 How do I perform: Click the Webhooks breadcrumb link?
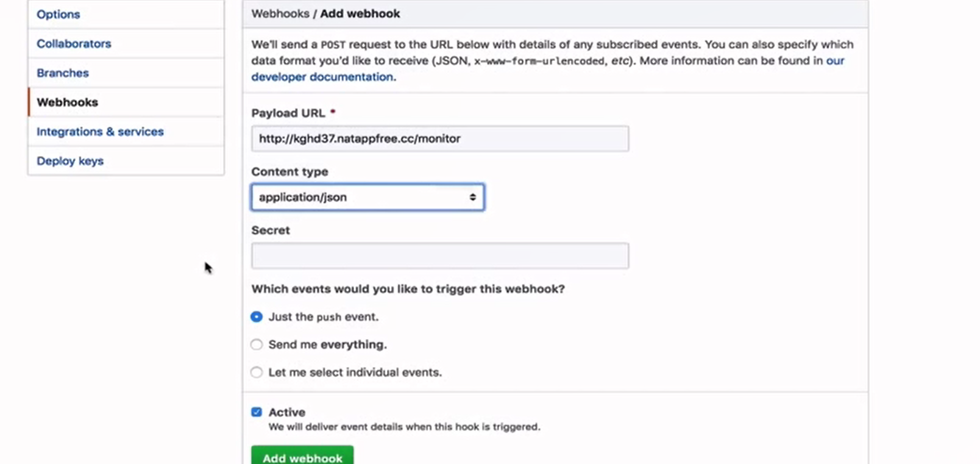click(x=280, y=13)
